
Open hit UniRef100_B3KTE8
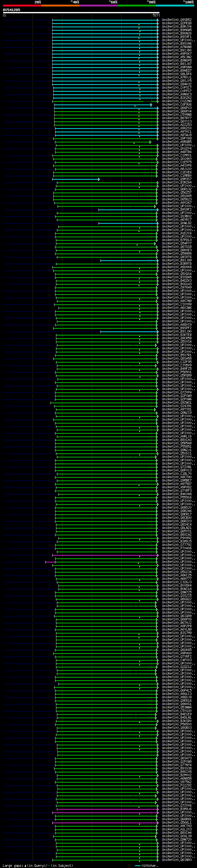point(177,335)
